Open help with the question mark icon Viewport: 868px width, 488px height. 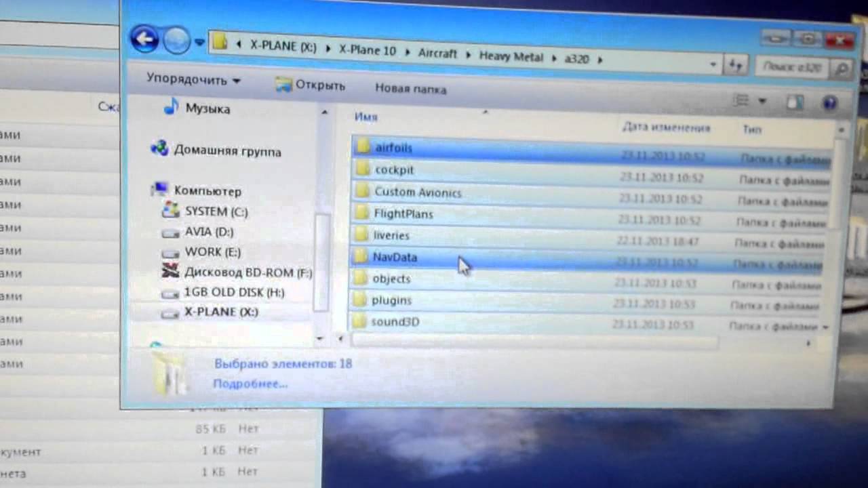[x=829, y=104]
